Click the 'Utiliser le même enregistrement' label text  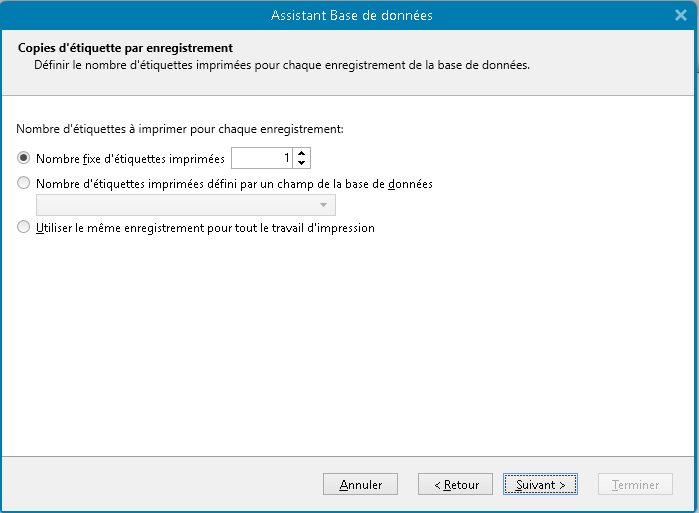point(205,228)
